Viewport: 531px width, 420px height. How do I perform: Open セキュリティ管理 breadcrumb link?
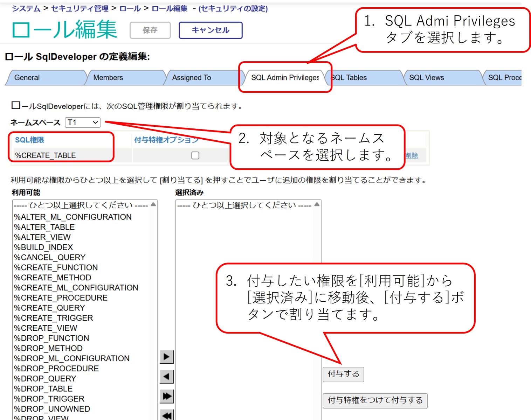80,8
